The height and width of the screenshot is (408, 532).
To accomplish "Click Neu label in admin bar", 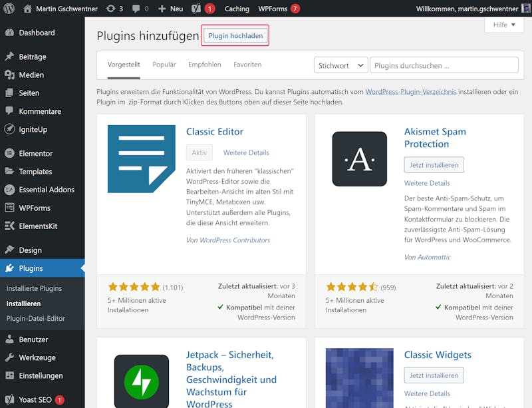I will tap(176, 9).
